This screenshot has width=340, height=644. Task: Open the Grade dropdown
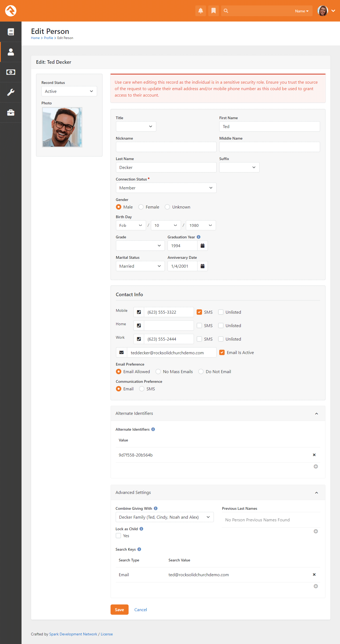click(x=140, y=246)
